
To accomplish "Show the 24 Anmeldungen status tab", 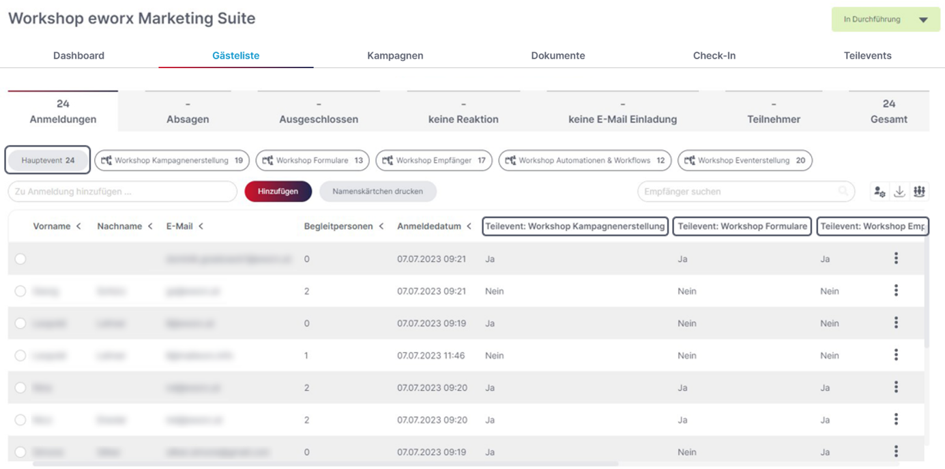I will pyautogui.click(x=63, y=112).
